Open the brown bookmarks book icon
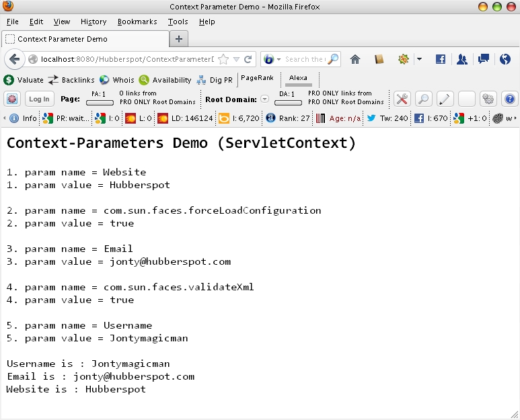This screenshot has width=520, height=420. [379, 59]
